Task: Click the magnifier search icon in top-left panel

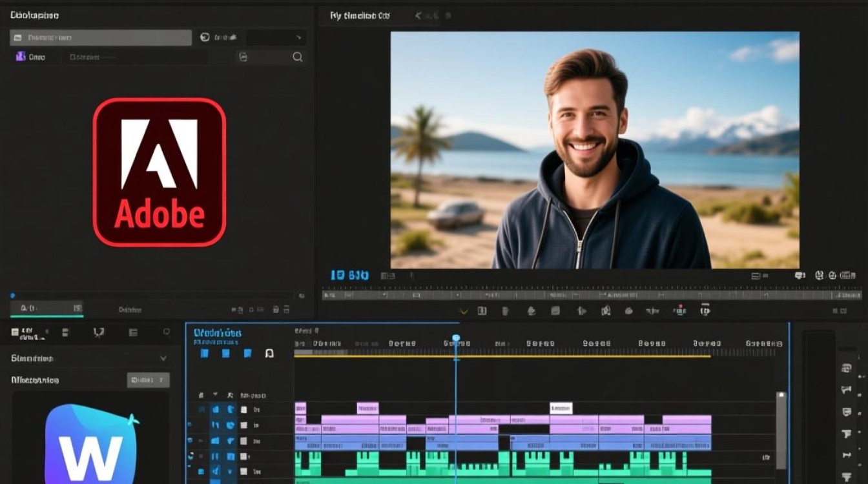Action: click(x=298, y=57)
